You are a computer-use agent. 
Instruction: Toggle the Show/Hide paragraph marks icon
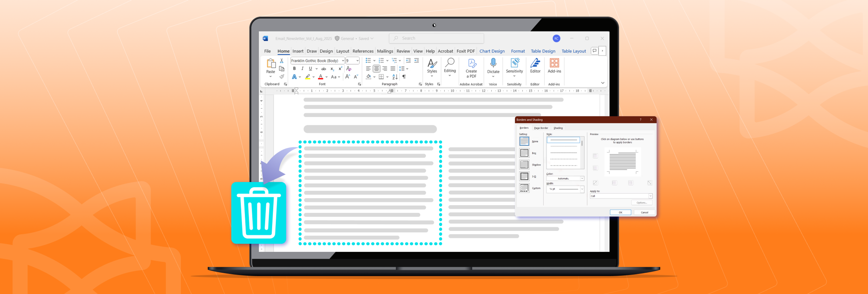[404, 77]
